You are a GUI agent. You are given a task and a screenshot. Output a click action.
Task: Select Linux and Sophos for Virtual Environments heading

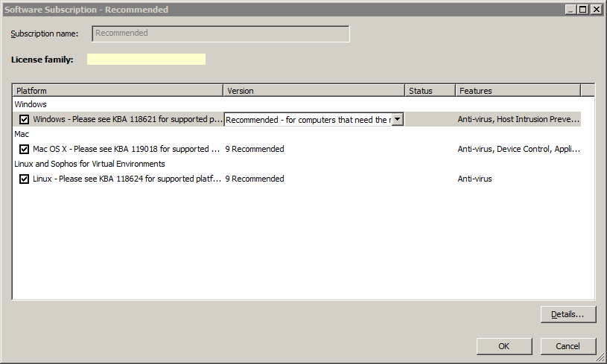pos(89,164)
